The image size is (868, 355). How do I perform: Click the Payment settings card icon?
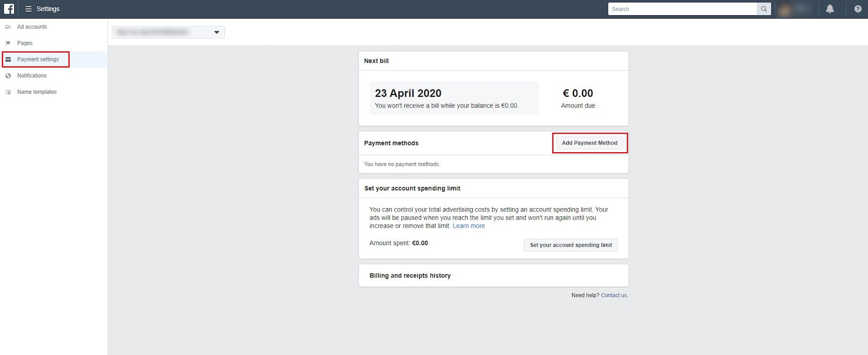[x=8, y=59]
